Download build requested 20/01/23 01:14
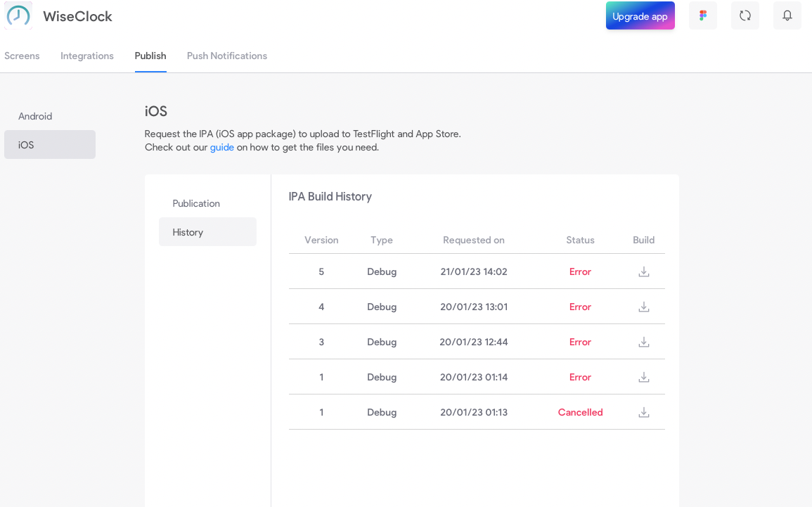 click(x=644, y=378)
